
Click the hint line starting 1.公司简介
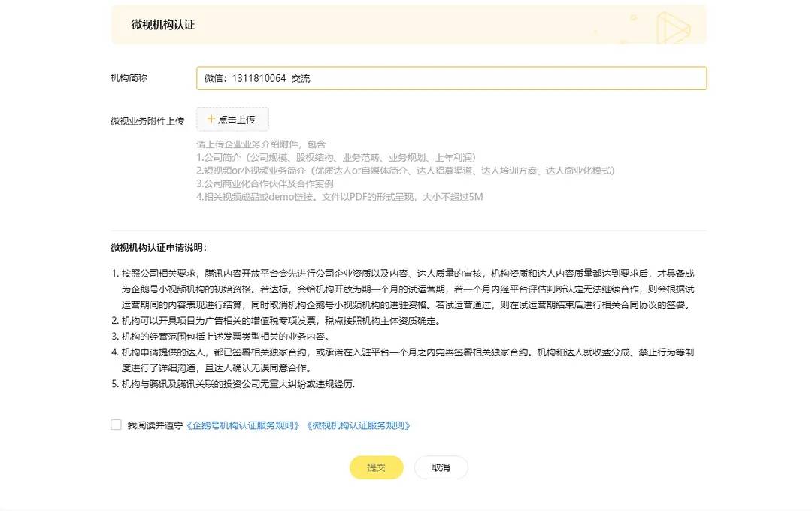tap(336, 157)
